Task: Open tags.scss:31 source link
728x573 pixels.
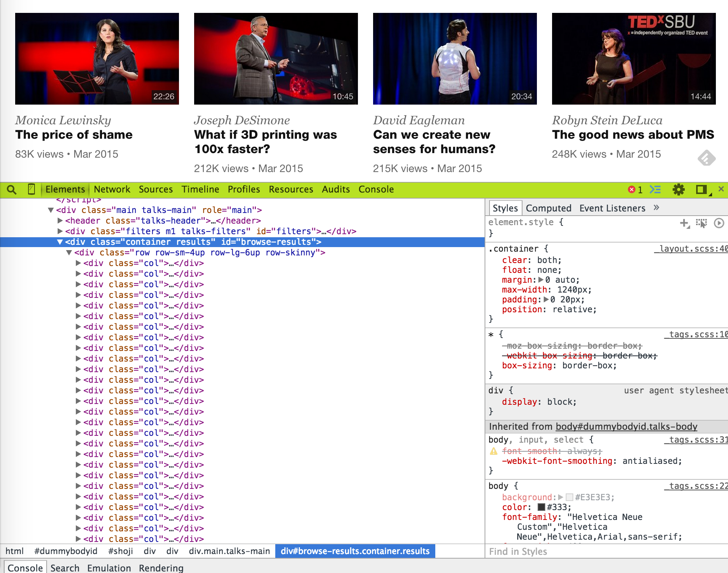Action: pyautogui.click(x=696, y=440)
